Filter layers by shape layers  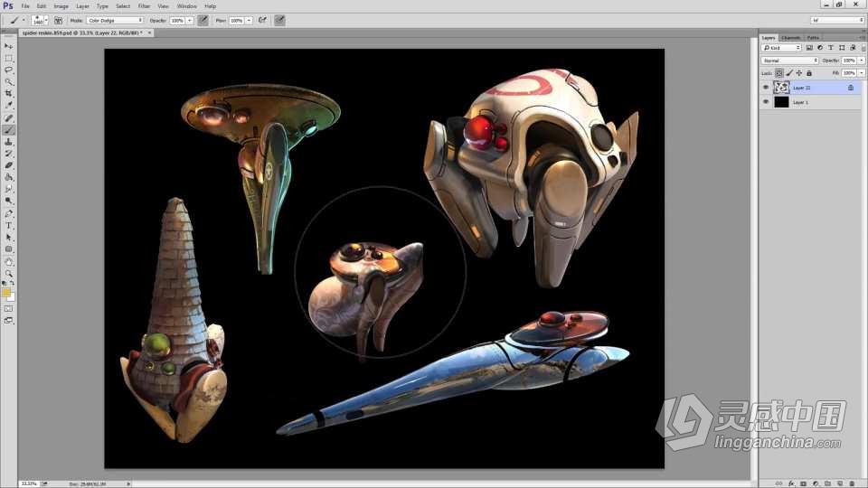(842, 48)
